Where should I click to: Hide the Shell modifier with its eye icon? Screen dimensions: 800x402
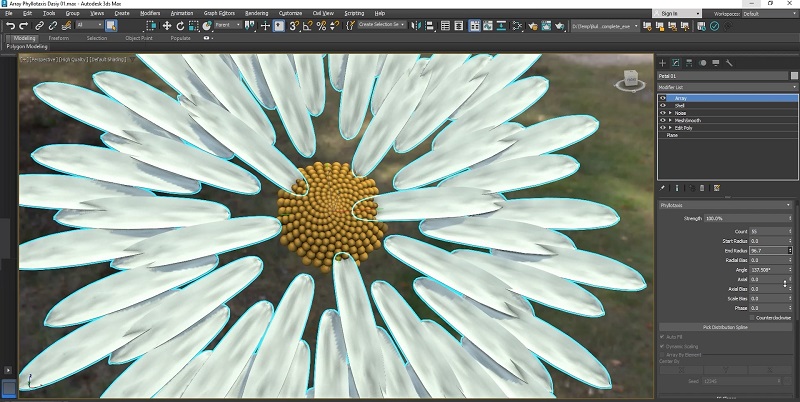pyautogui.click(x=662, y=105)
